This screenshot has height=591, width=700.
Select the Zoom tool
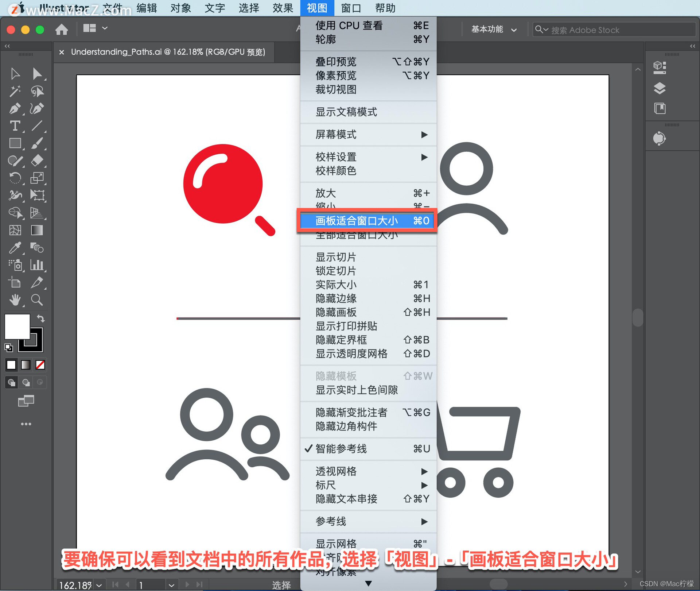(37, 300)
